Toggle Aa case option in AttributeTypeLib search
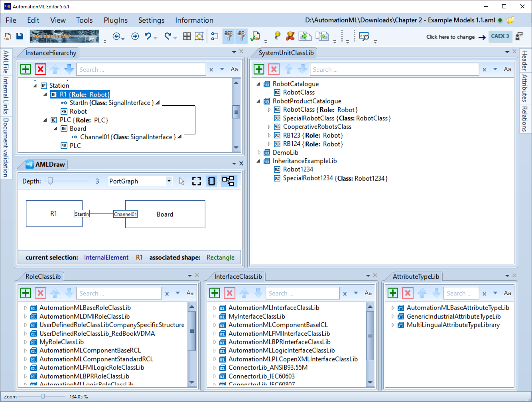532x402 pixels. (x=507, y=293)
